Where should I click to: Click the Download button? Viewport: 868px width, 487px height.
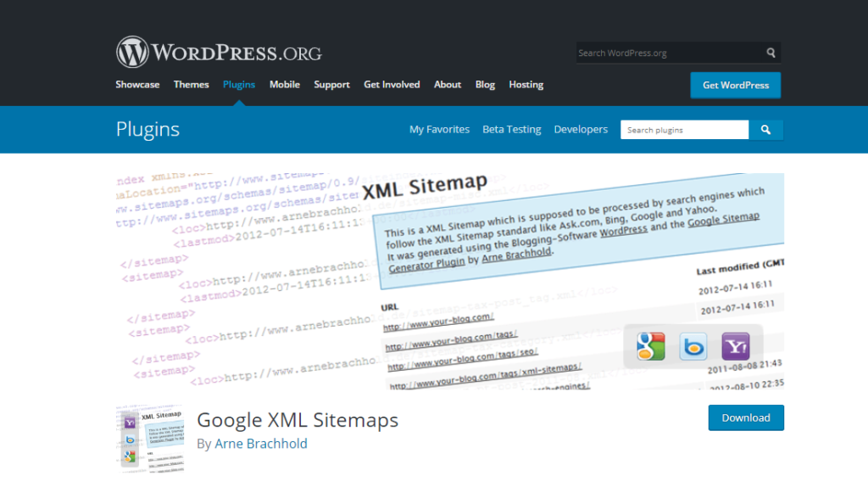click(746, 417)
